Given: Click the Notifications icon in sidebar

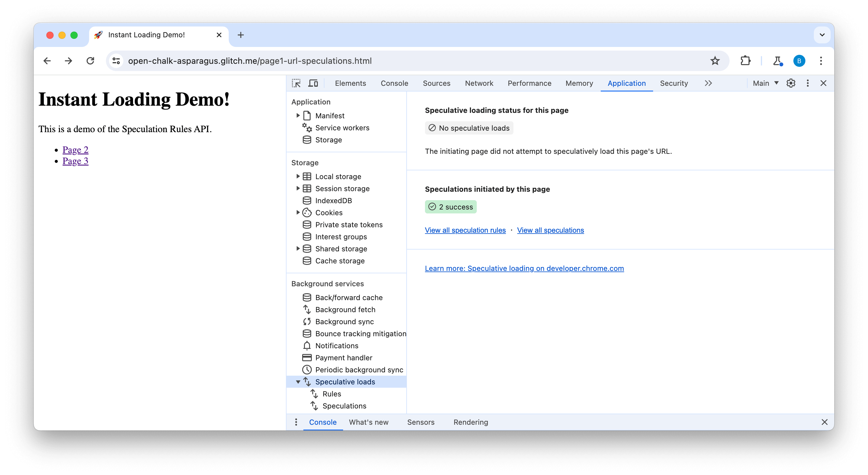Looking at the screenshot, I should pyautogui.click(x=308, y=345).
